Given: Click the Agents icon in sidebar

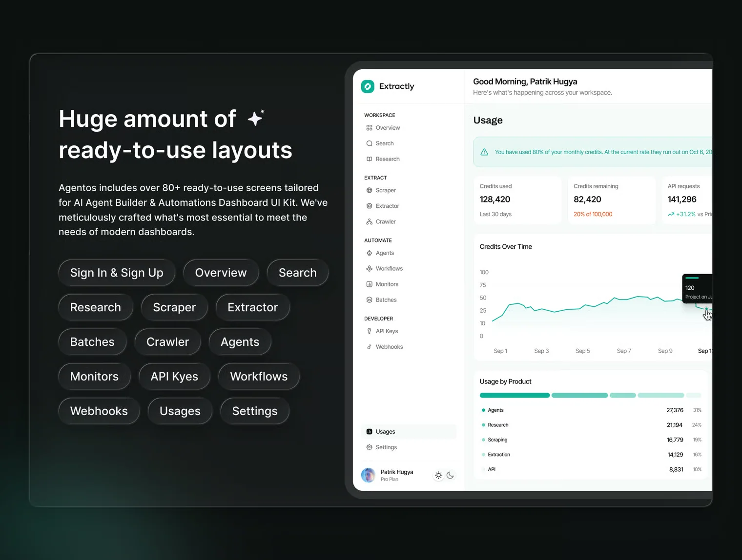Looking at the screenshot, I should 370,253.
